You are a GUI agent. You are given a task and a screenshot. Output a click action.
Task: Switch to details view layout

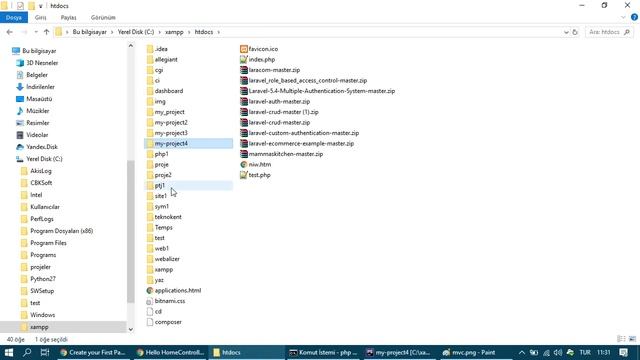[x=621, y=339]
